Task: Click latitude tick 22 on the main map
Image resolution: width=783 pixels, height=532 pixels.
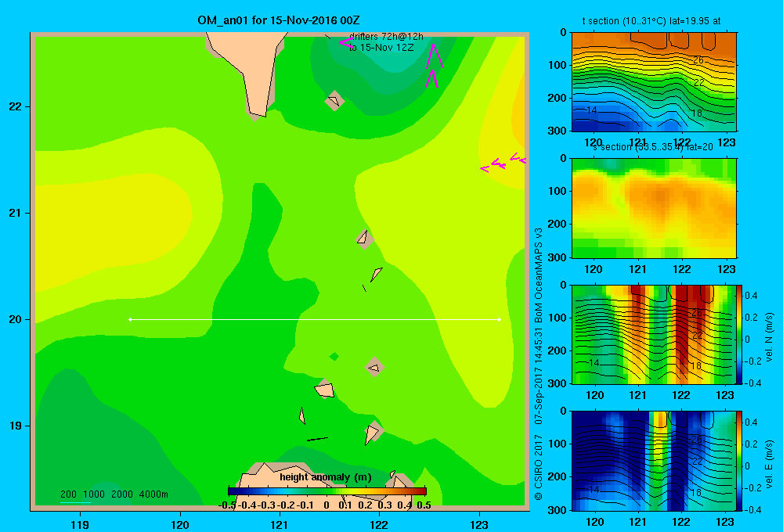Action: 16,107
